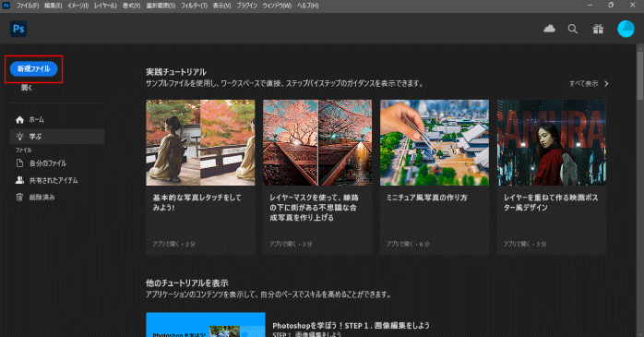Open the cherry blossom railway tutorial thumbnail
This screenshot has width=644, height=337.
(x=317, y=142)
